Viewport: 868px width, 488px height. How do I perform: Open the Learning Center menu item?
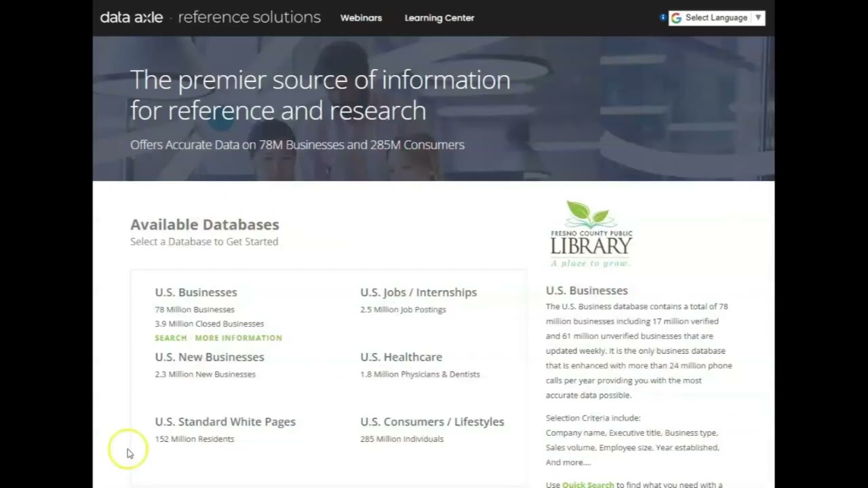point(439,18)
